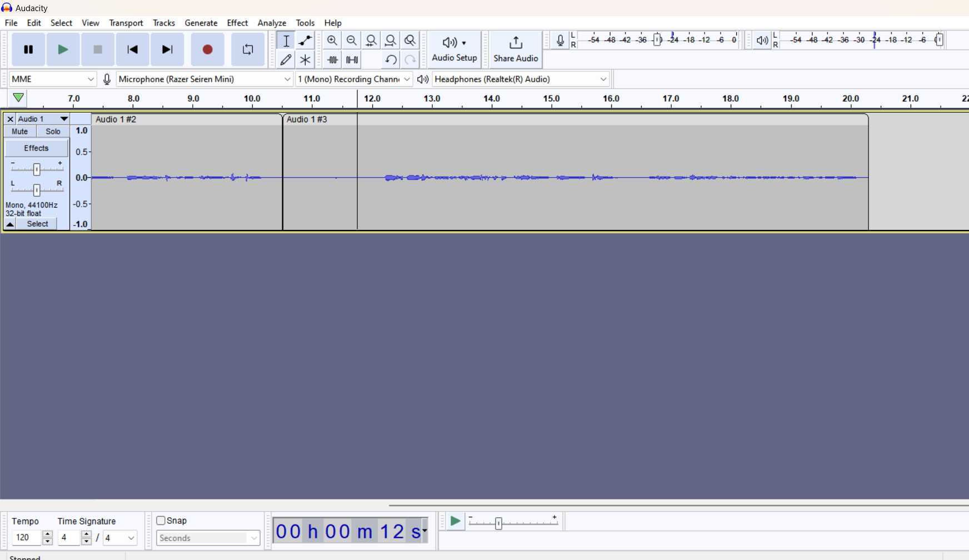Solo the Audio 1 track
Viewport: 969px width, 560px height.
coord(52,131)
